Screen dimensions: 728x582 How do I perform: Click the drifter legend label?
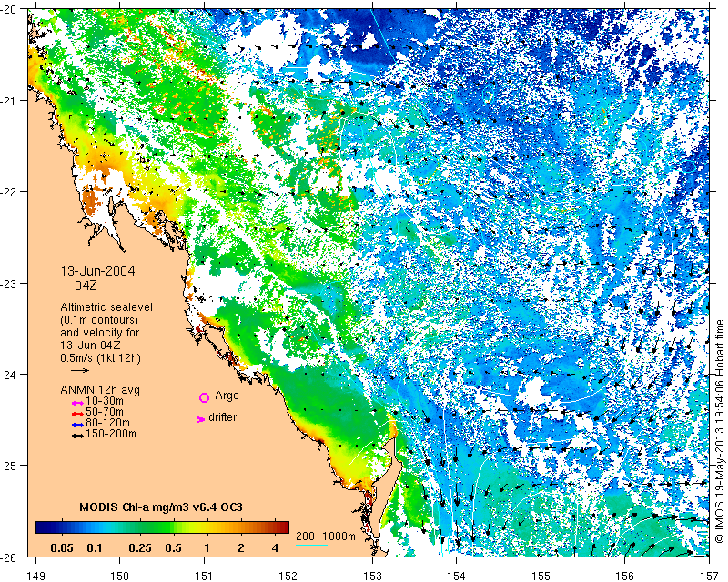pyautogui.click(x=222, y=417)
